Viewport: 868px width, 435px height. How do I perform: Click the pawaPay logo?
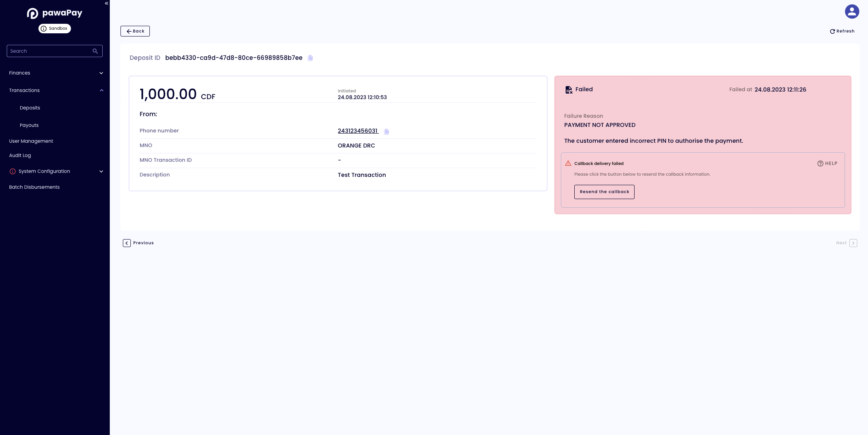55,13
